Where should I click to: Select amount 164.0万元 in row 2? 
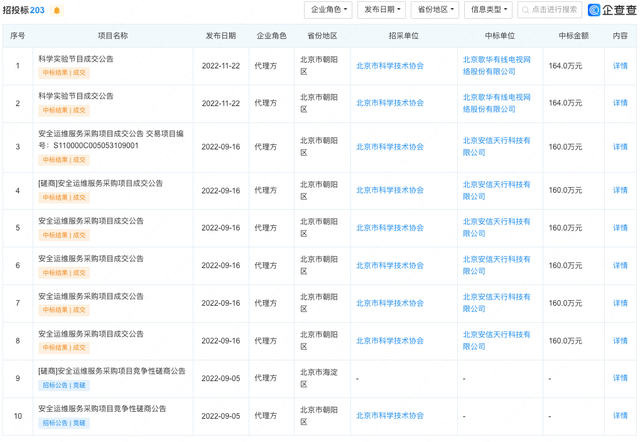(x=565, y=103)
